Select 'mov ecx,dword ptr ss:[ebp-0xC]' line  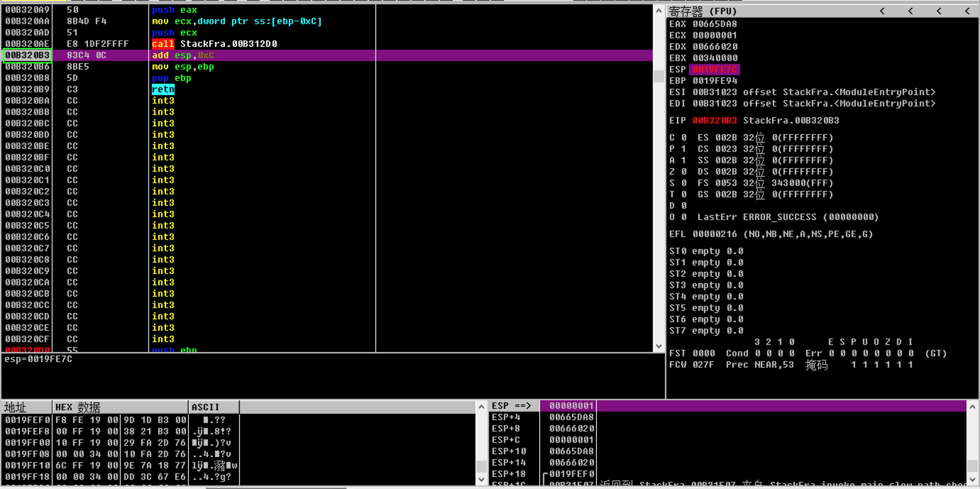237,21
